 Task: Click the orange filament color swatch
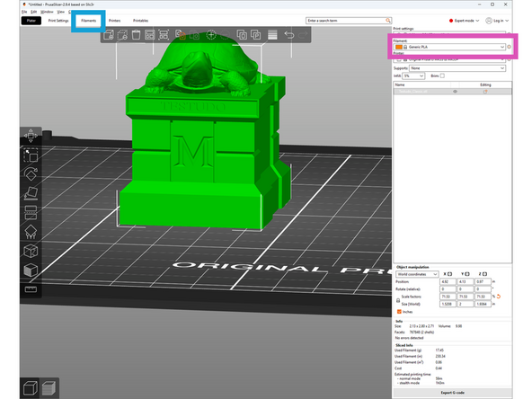click(x=399, y=47)
